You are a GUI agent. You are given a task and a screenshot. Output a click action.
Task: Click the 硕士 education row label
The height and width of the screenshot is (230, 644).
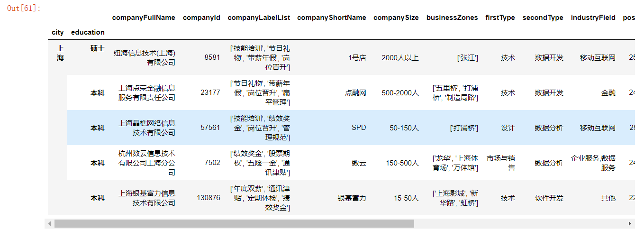(98, 48)
